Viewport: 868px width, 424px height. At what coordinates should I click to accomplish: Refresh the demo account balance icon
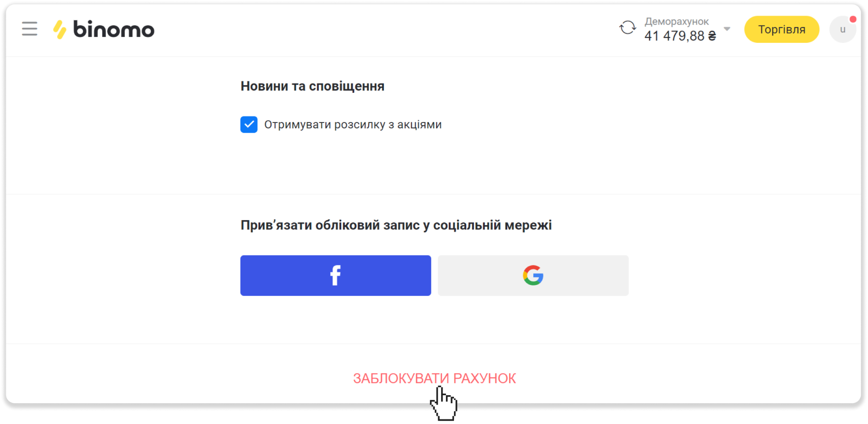click(628, 28)
